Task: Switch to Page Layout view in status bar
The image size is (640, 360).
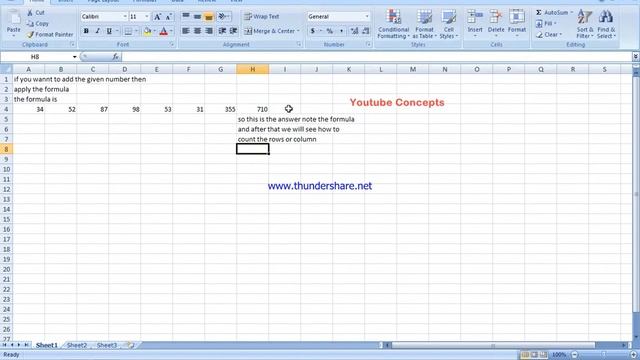Action: (x=534, y=355)
